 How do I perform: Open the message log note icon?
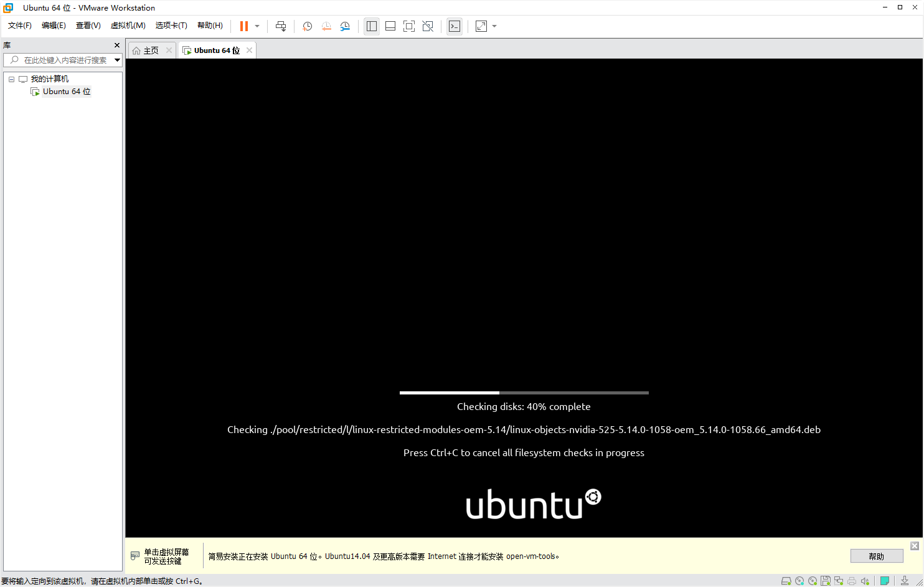tap(885, 581)
